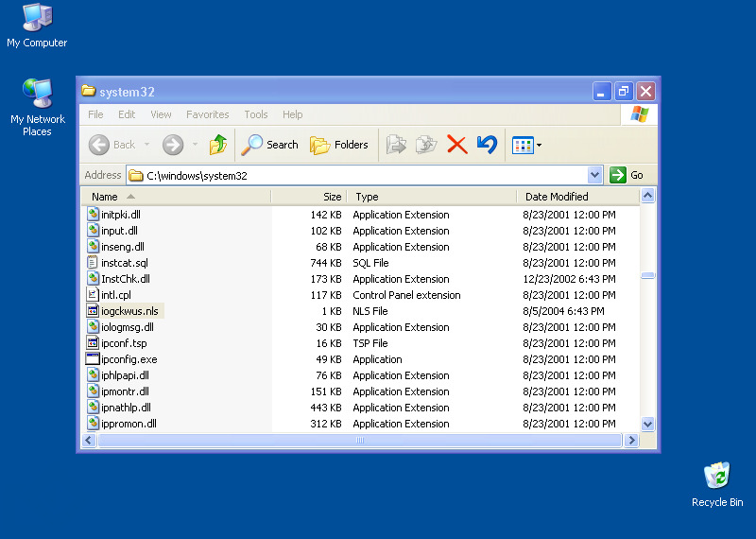This screenshot has height=539, width=756.
Task: Click the Go button
Action: (x=627, y=175)
